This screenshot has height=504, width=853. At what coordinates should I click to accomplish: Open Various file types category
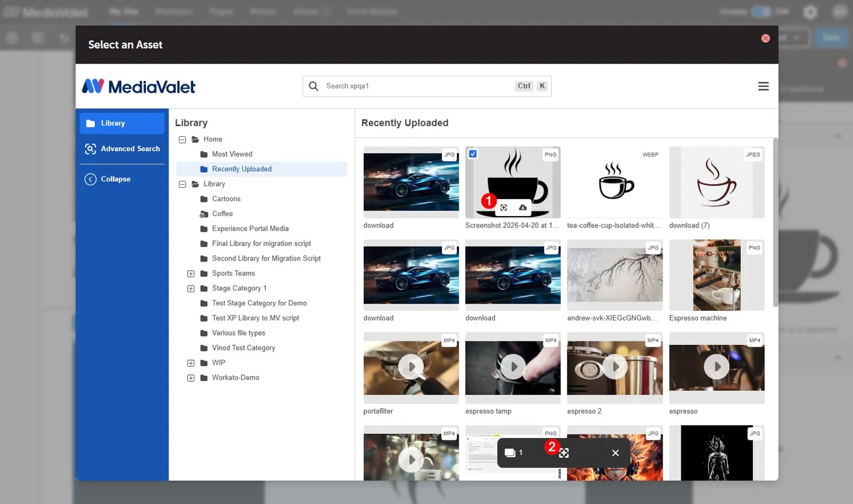tap(238, 333)
